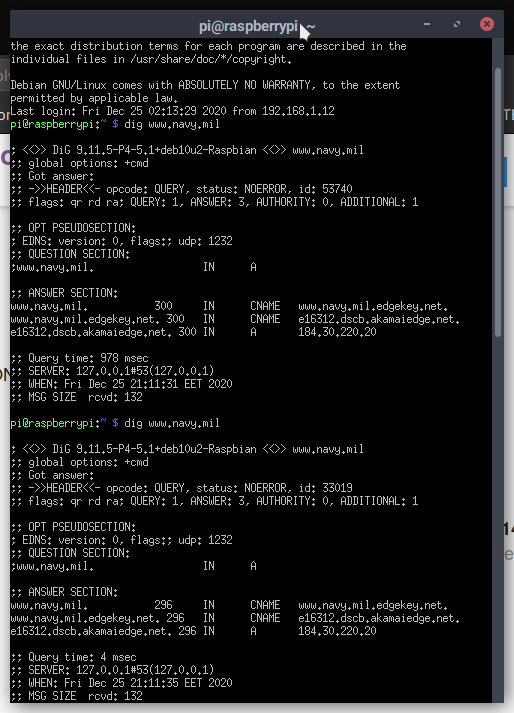Maximize the terminal window
This screenshot has width=514, height=713.
pos(457,24)
